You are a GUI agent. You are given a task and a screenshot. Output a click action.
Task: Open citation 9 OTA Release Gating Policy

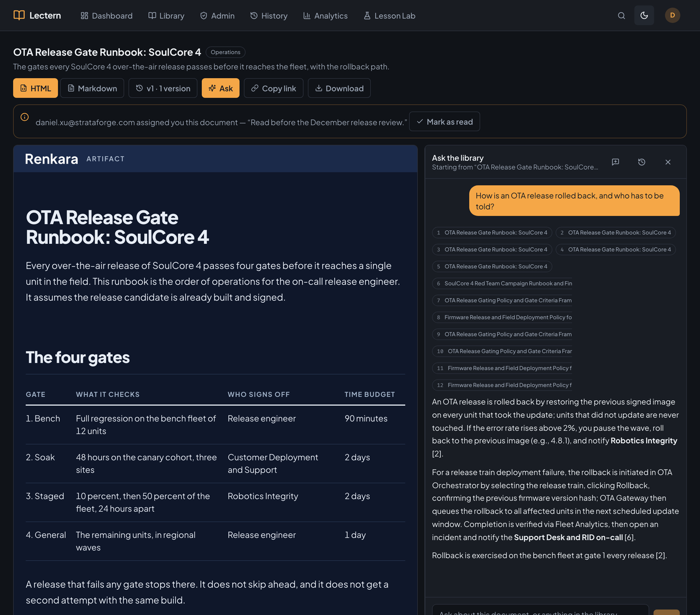point(502,335)
